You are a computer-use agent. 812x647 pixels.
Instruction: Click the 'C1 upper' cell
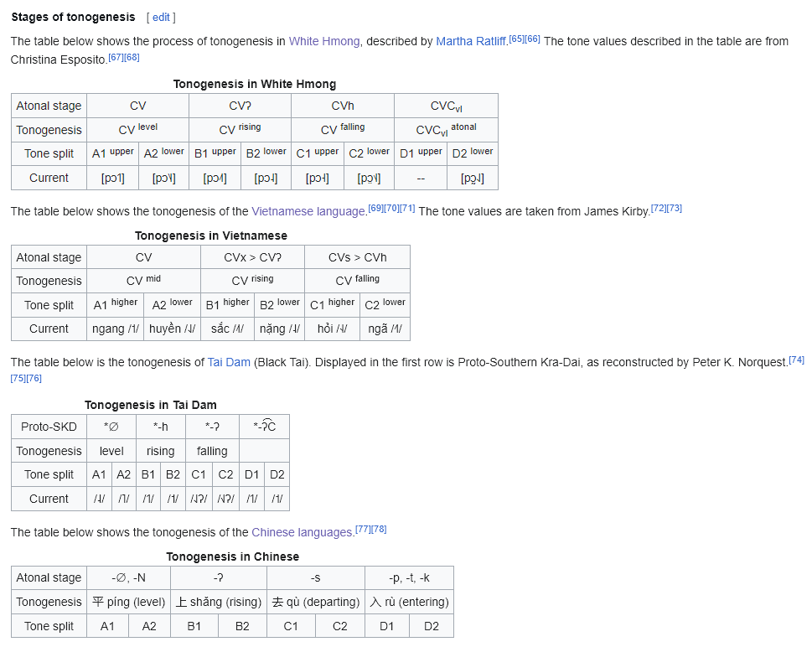point(318,153)
